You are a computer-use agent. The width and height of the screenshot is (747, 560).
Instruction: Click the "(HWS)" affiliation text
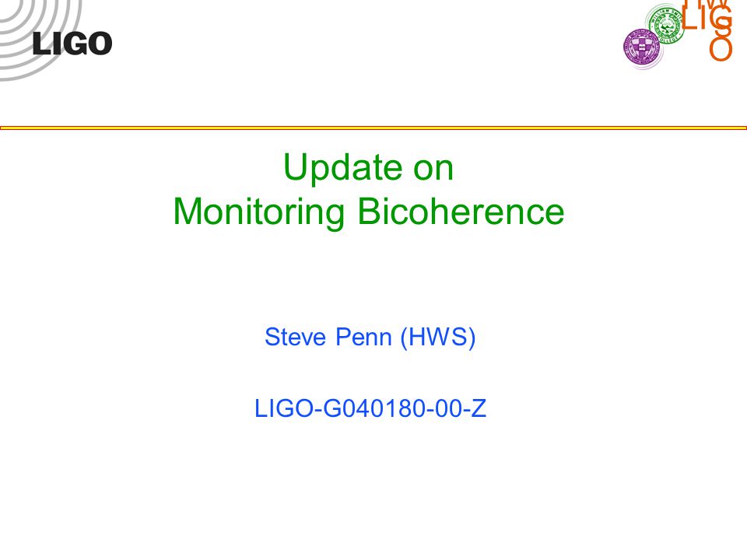point(438,338)
